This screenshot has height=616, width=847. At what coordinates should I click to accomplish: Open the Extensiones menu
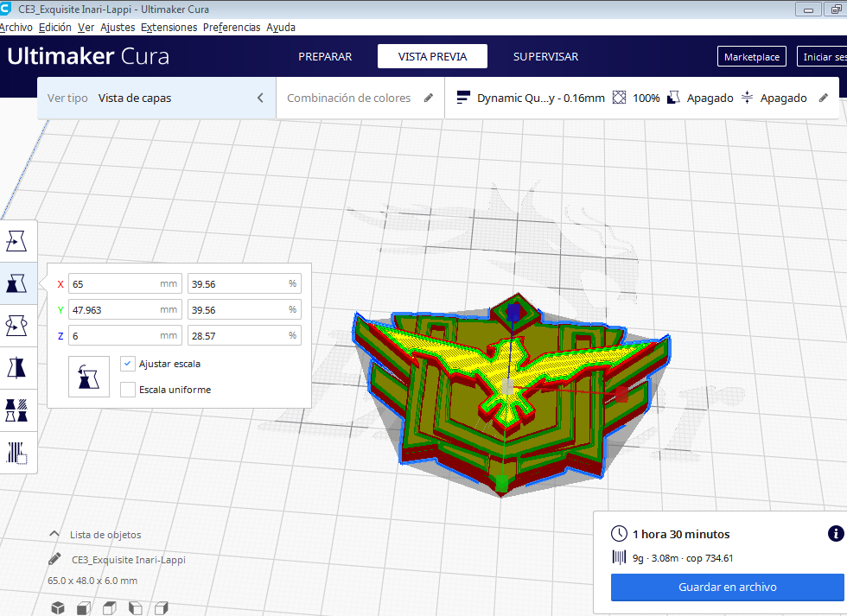coord(169,27)
